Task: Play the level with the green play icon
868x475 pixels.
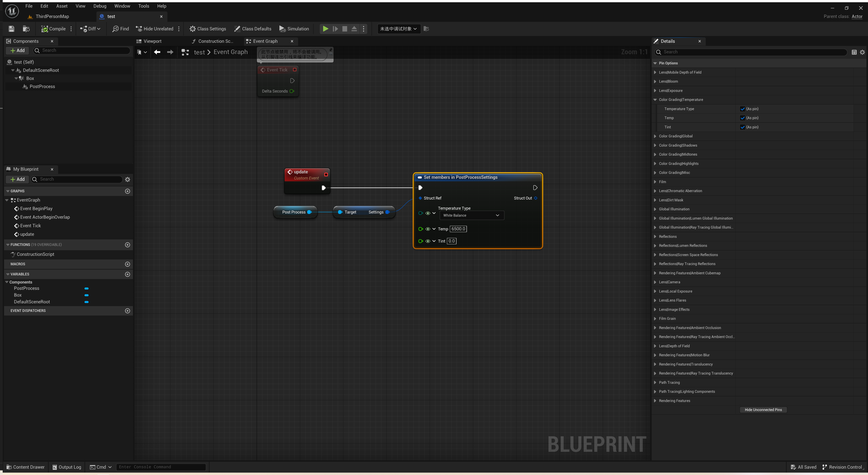Action: coord(325,29)
